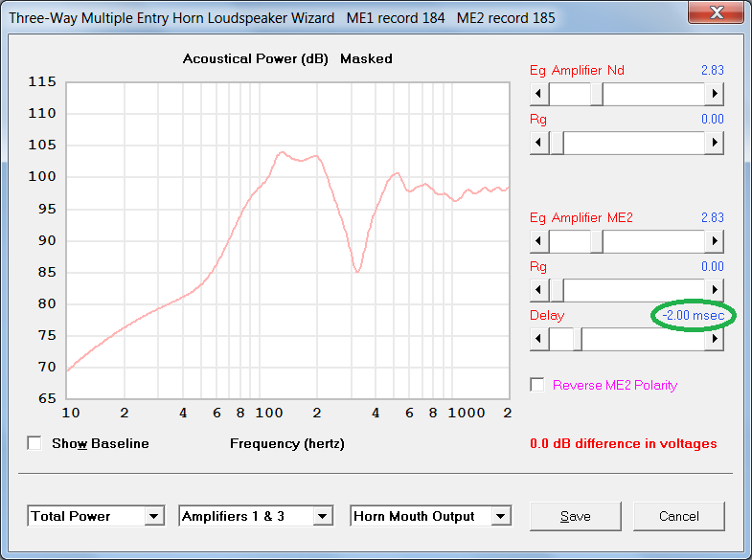
Task: Click the Acoustical Power (dB) Masked title
Action: [287, 59]
